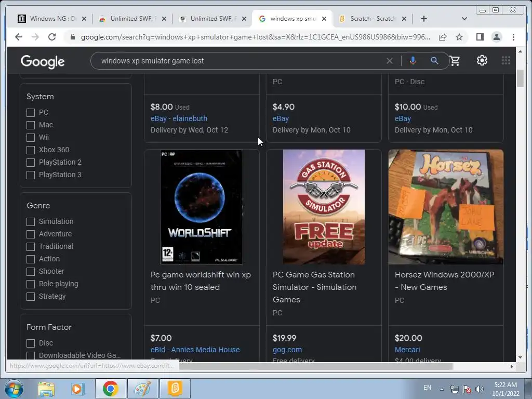Viewport: 532px width, 399px height.
Task: Check the Mac system filter
Action: tap(31, 125)
